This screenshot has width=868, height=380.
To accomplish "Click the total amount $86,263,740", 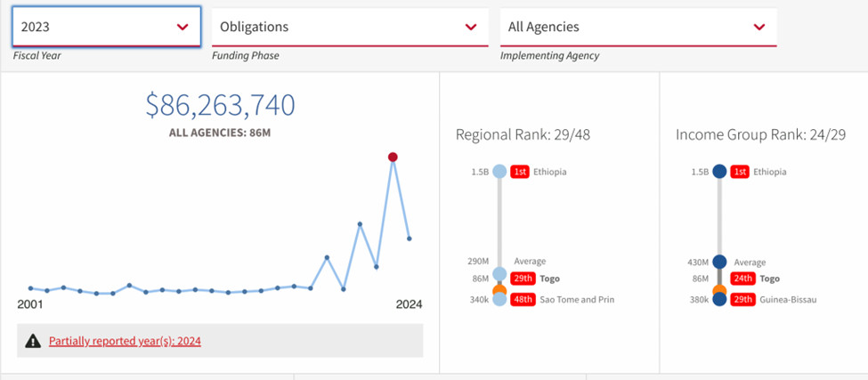I will pos(220,105).
